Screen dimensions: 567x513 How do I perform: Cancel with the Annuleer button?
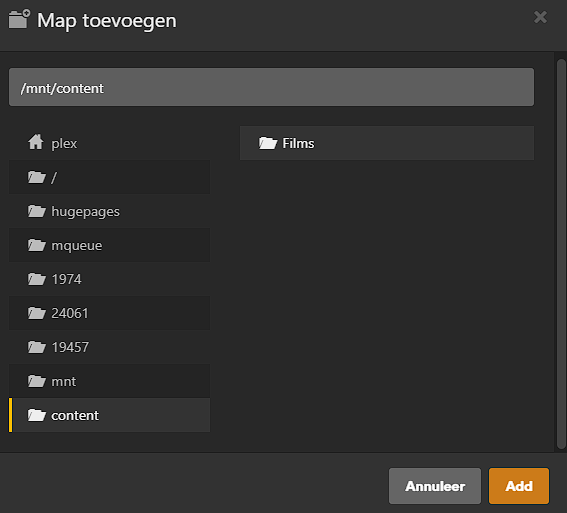[x=435, y=486]
